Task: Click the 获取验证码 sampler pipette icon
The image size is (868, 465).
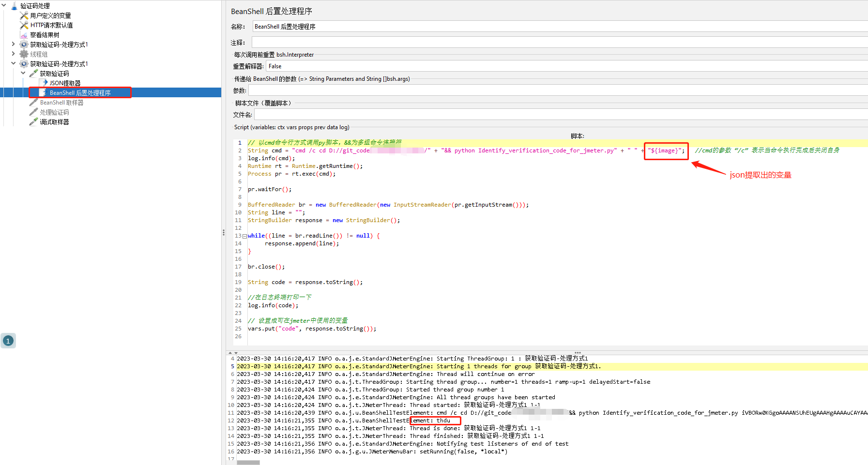Action: point(33,74)
